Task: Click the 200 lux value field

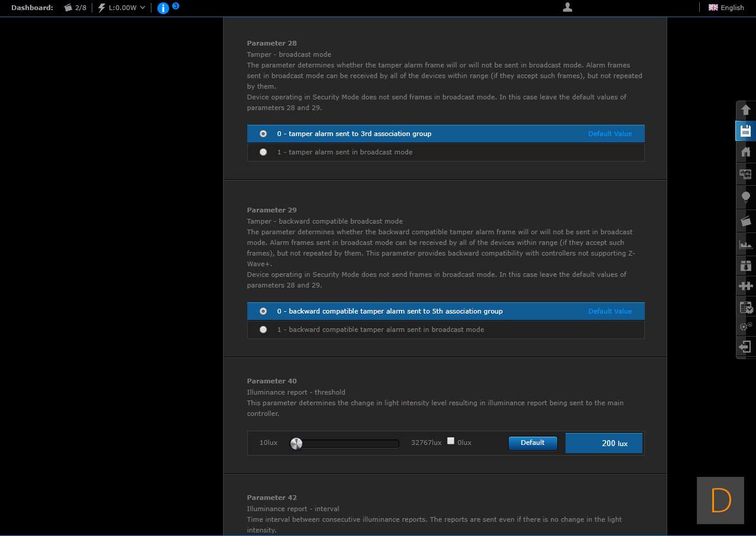Action: pyautogui.click(x=603, y=443)
